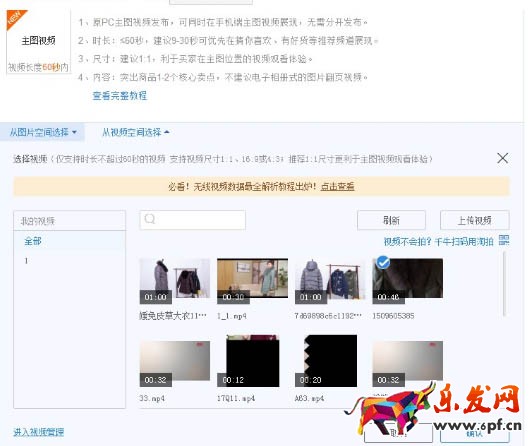Screen dimensions: 532x446
Task: Click inside the video search field
Action: pos(193,220)
